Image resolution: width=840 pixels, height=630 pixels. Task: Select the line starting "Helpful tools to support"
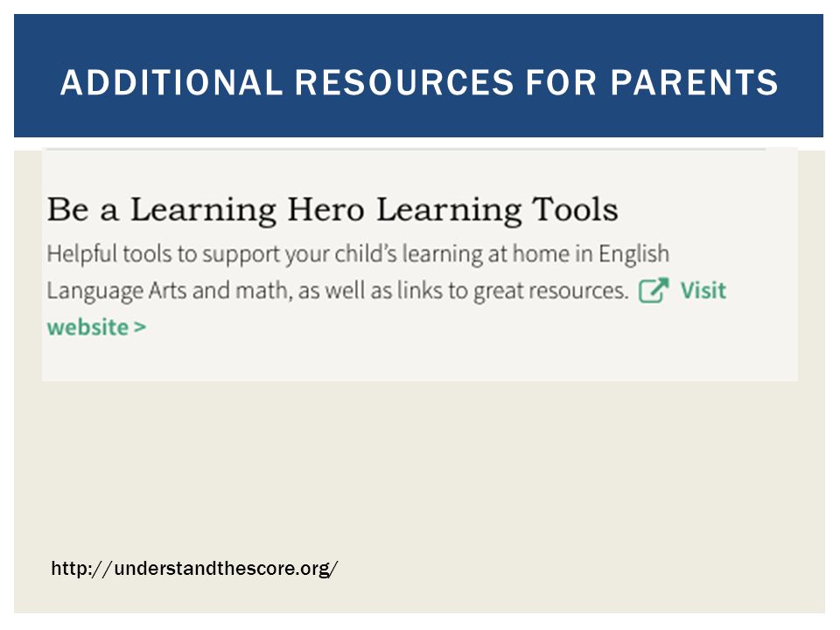[x=358, y=254]
